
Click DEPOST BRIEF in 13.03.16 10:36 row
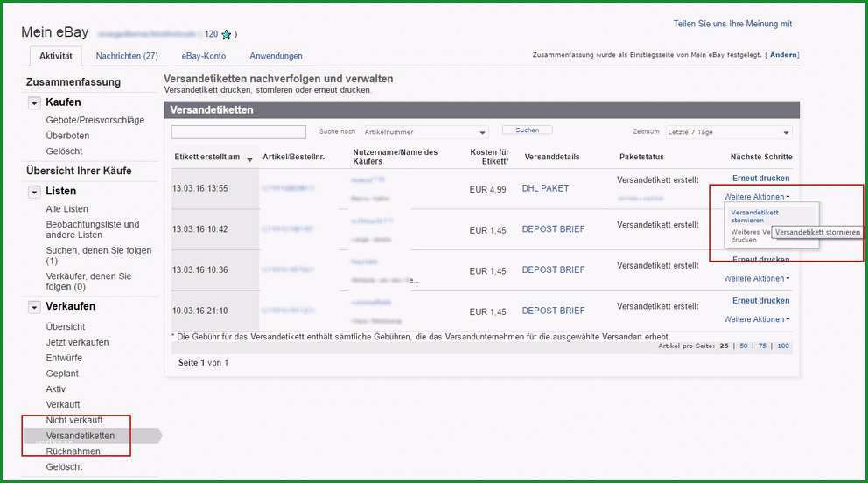(553, 270)
